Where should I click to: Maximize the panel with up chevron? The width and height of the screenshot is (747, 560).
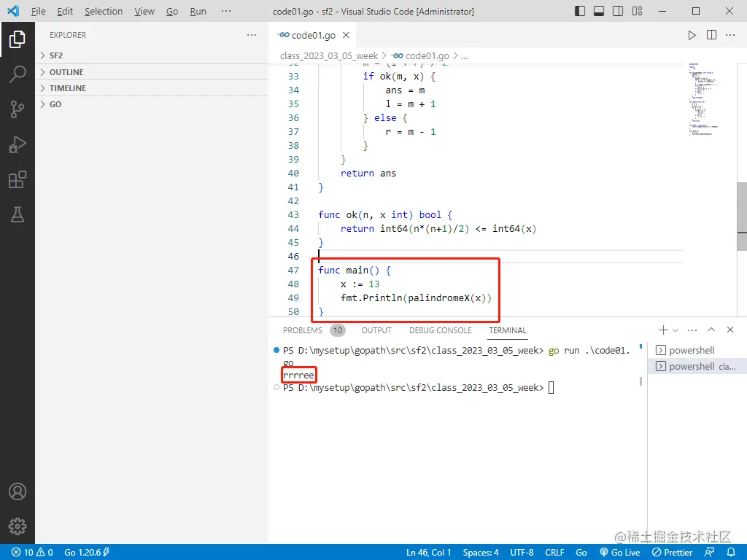tap(711, 330)
